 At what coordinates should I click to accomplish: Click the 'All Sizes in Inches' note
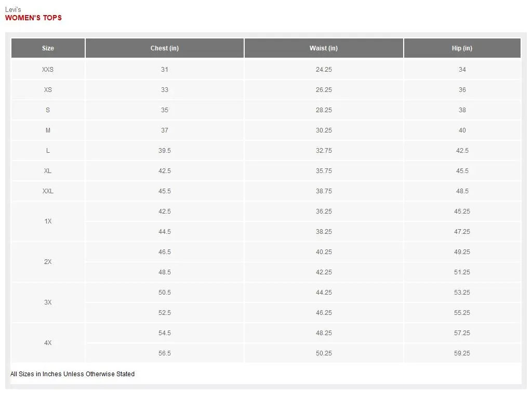click(72, 374)
